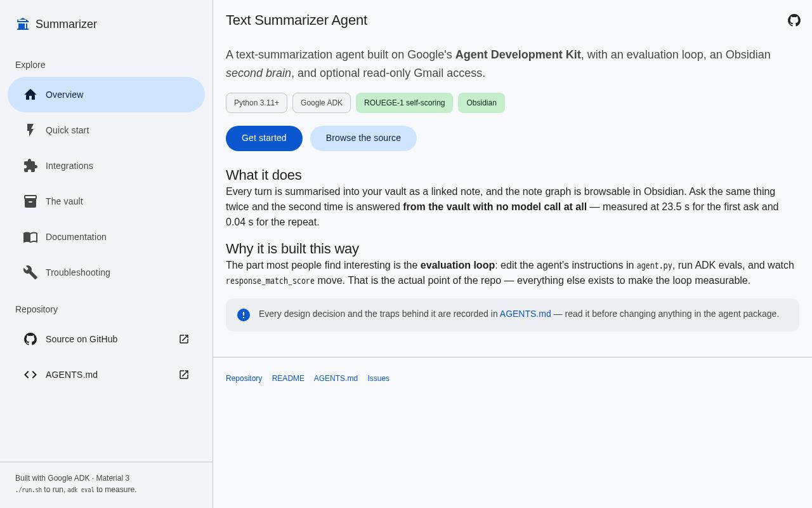
Task: Click the home icon beside Overview
Action: (30, 95)
